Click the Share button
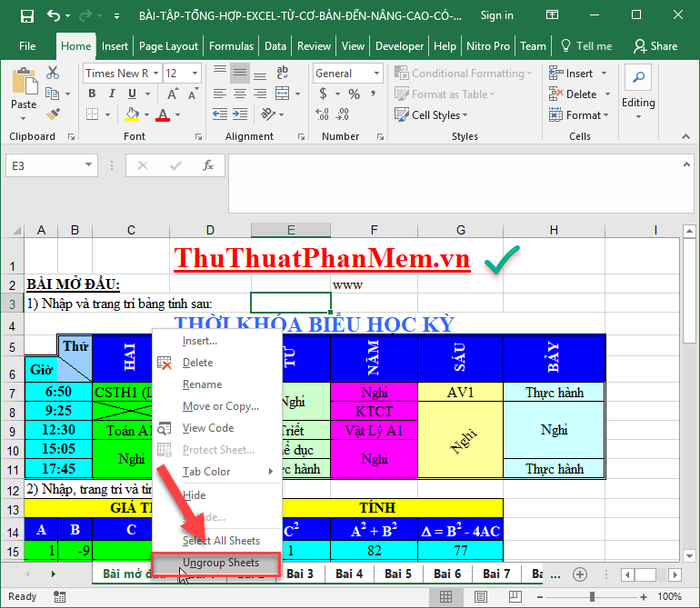Viewport: 700px width, 608px height. pyautogui.click(x=656, y=46)
